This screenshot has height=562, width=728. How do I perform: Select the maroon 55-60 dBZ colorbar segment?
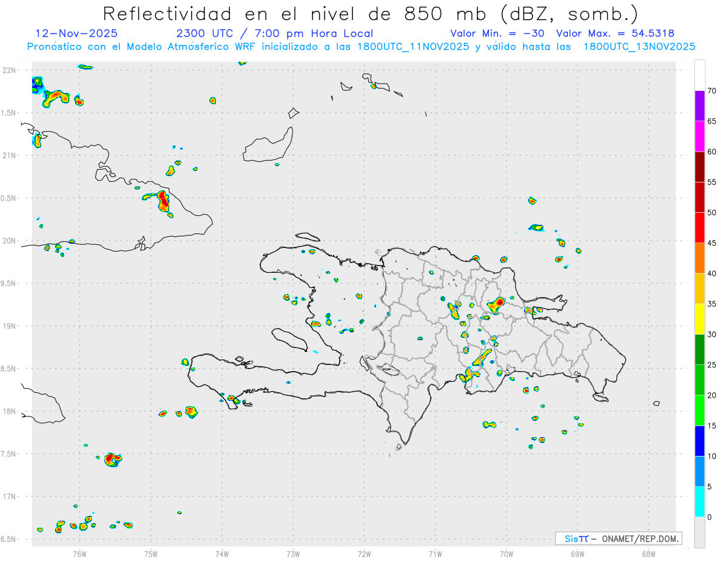click(x=699, y=167)
